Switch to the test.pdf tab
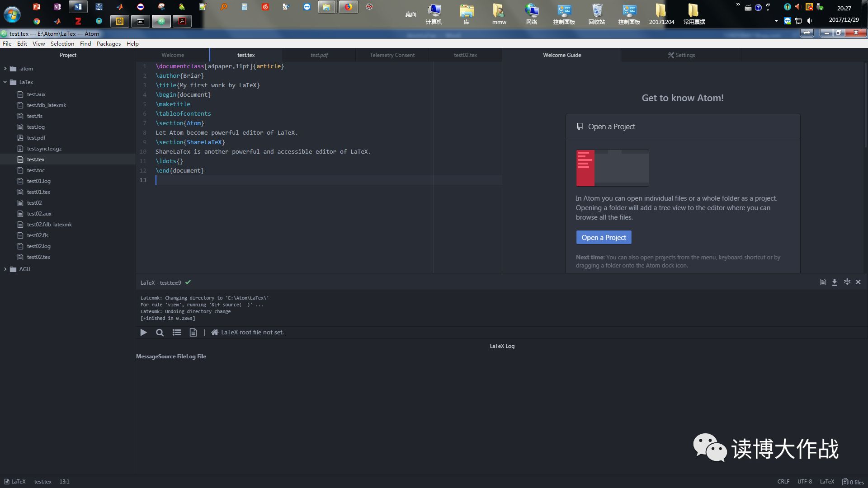The height and width of the screenshot is (488, 868). tap(319, 55)
